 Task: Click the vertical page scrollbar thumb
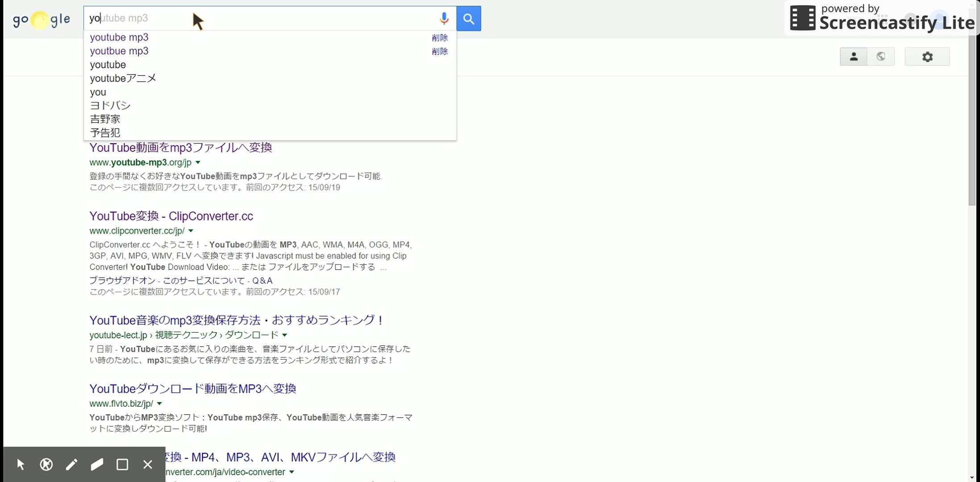click(972, 120)
